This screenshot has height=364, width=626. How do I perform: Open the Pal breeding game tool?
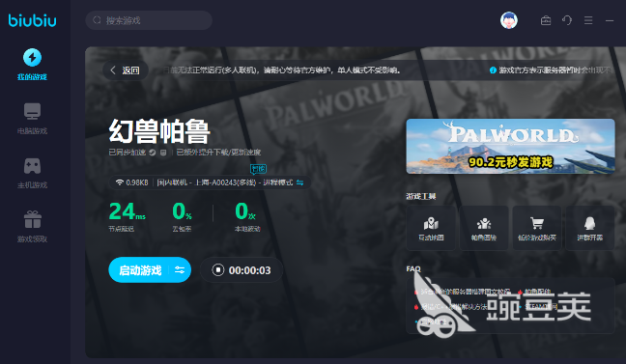(x=483, y=228)
